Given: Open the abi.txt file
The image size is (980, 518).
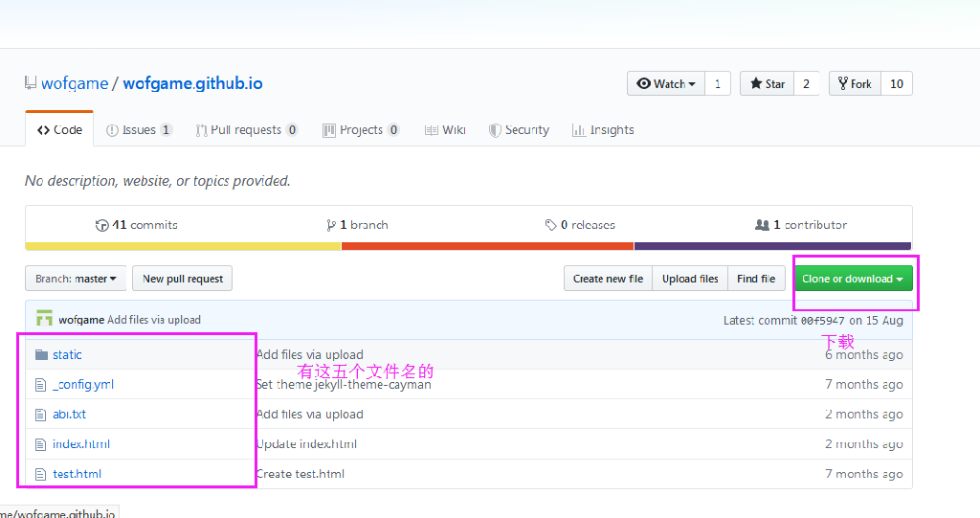Looking at the screenshot, I should point(69,415).
